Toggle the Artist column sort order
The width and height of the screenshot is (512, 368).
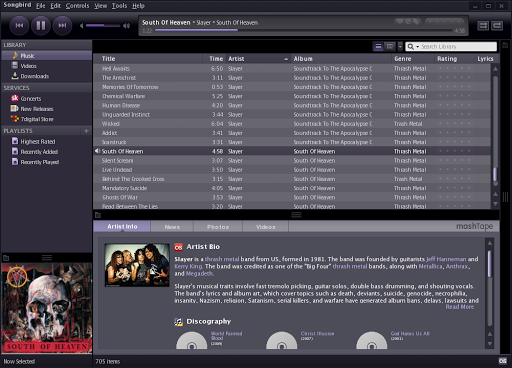[x=258, y=59]
